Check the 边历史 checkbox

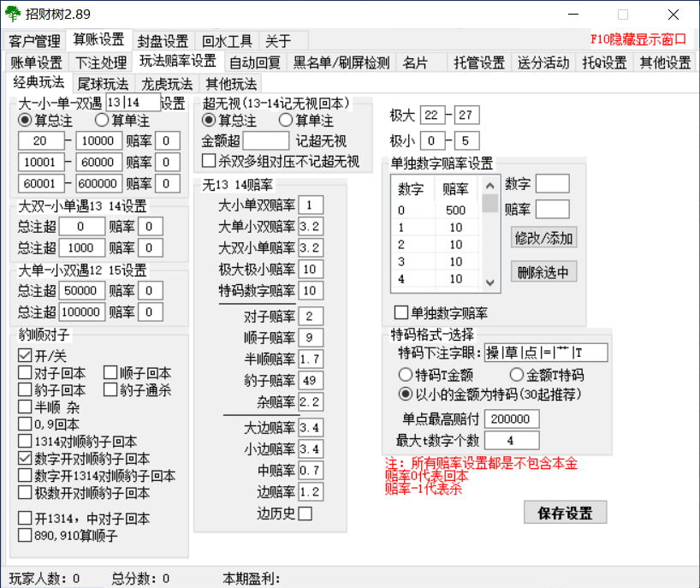pyautogui.click(x=306, y=514)
